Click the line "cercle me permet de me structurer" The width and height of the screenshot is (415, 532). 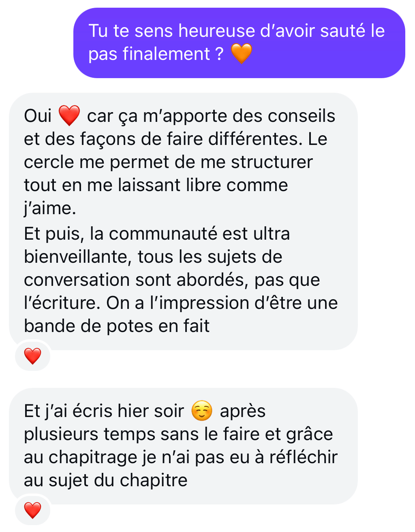[x=168, y=162]
